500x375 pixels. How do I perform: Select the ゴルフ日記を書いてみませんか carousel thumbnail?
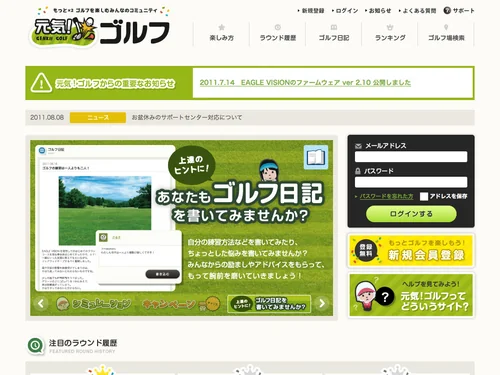coord(269,304)
